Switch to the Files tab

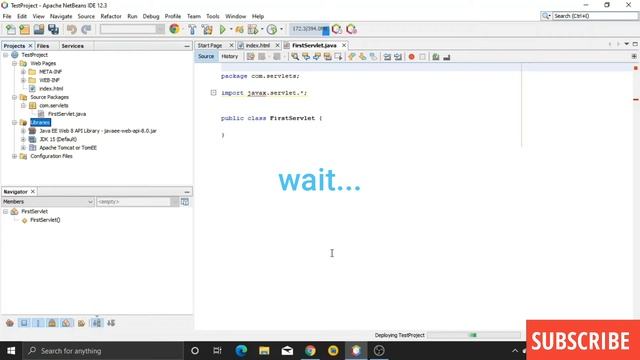coord(43,46)
